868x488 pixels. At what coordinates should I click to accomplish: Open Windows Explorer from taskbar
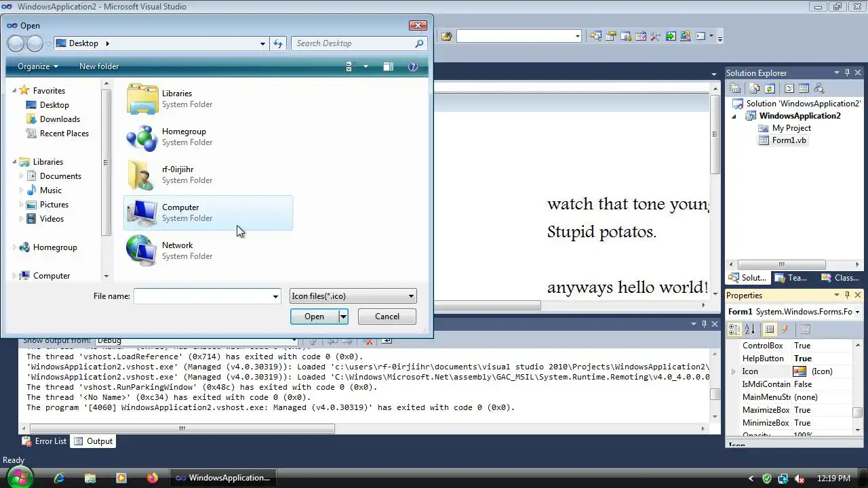point(90,478)
